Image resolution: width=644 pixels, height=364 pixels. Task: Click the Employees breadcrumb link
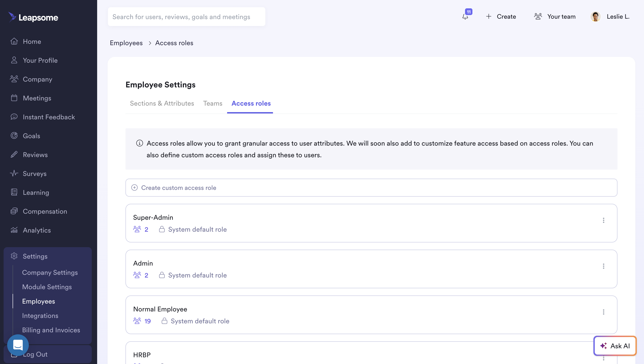pyautogui.click(x=126, y=43)
